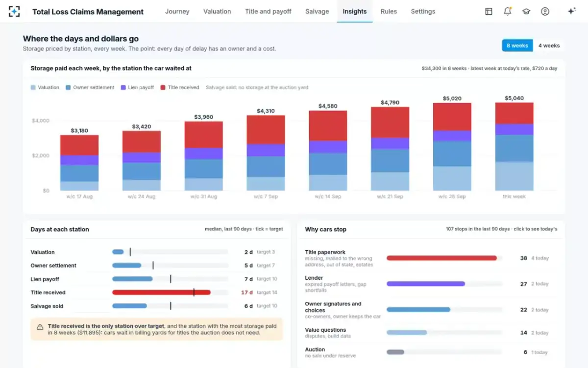Select the Insights tab
The height and width of the screenshot is (368, 588).
click(x=355, y=11)
